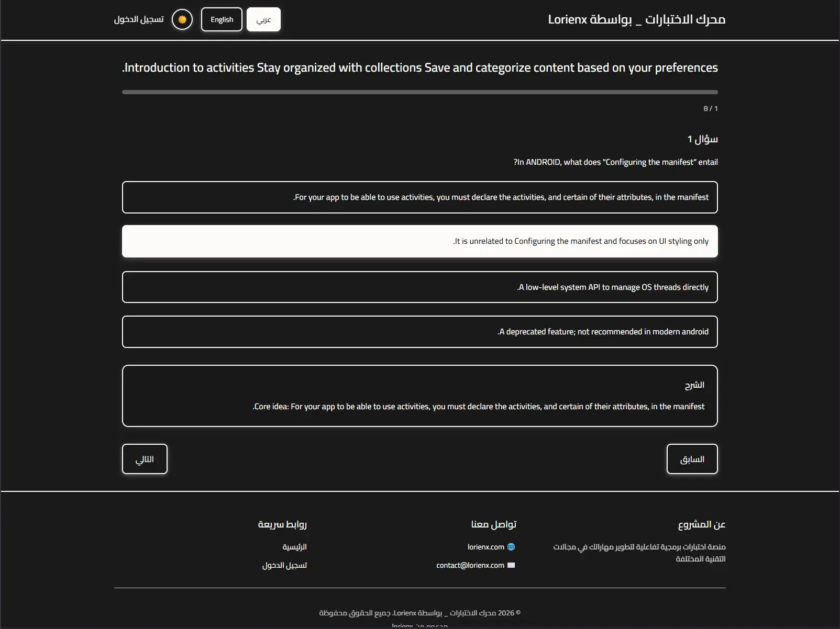Viewport: 840px width, 629px height.
Task: Pick the low-level system API answer option
Action: pos(419,287)
